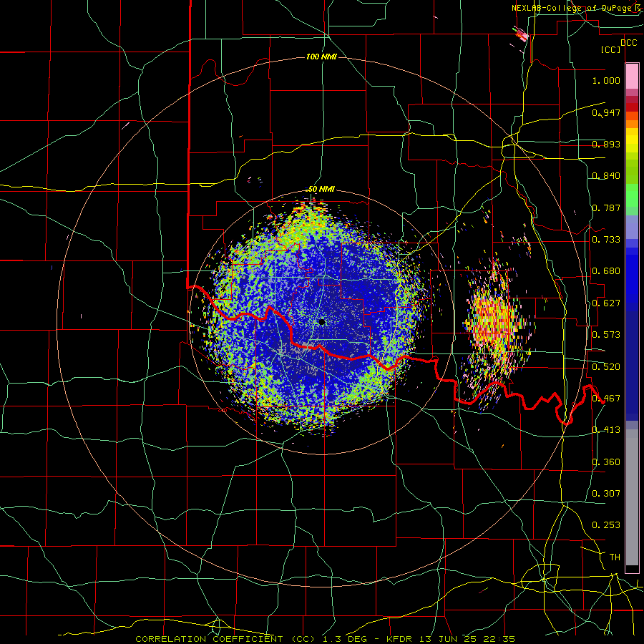Click the "TH" threshold label on the scale
The height and width of the screenshot is (644, 644).
[x=615, y=557]
